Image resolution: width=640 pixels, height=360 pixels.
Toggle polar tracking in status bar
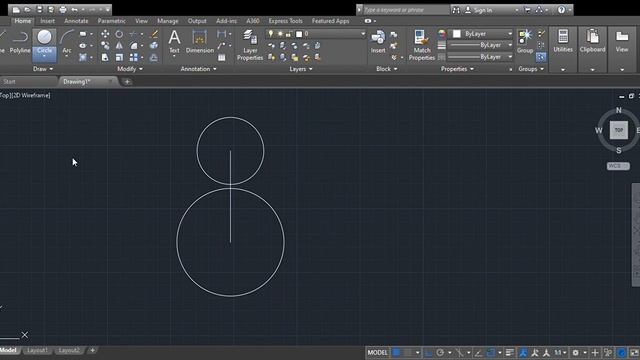[440, 352]
